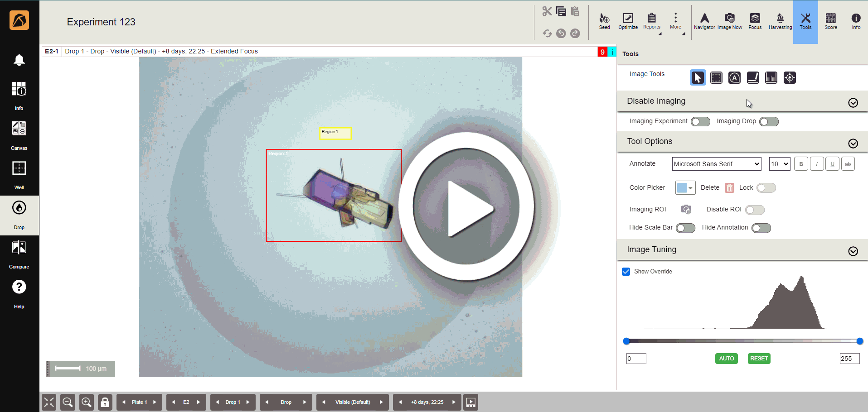Open the Color Picker swatch

(x=685, y=188)
